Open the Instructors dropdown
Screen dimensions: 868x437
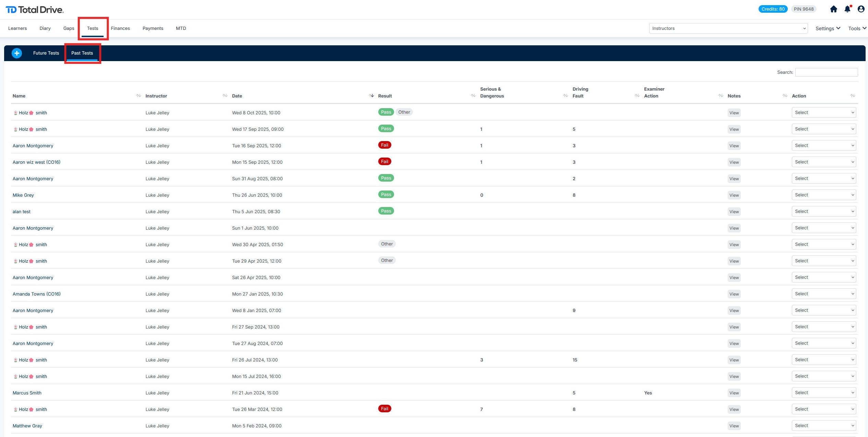coord(728,28)
